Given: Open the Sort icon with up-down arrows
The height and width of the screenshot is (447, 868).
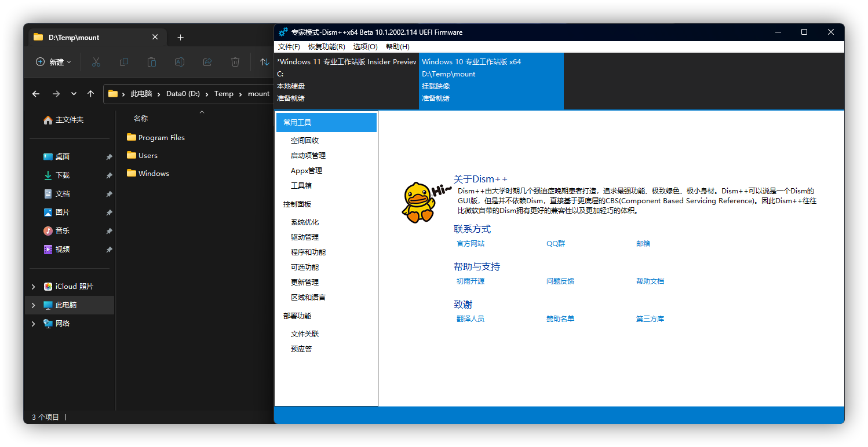Looking at the screenshot, I should [265, 63].
